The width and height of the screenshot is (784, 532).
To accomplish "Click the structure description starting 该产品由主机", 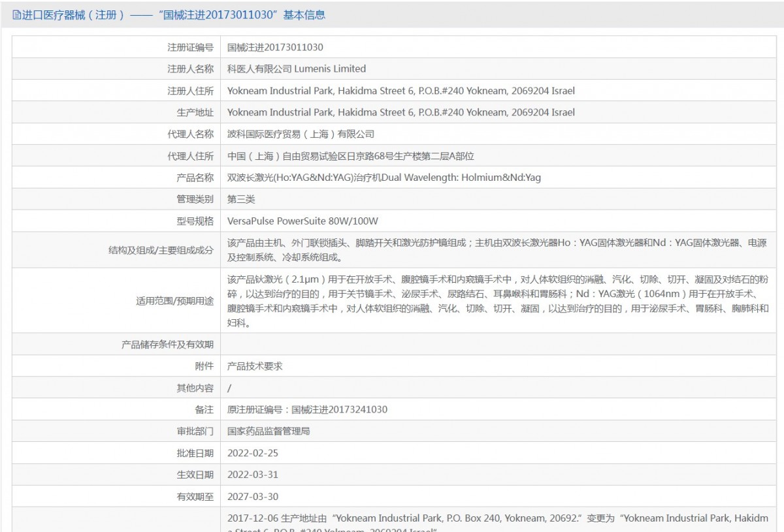I will (x=497, y=250).
